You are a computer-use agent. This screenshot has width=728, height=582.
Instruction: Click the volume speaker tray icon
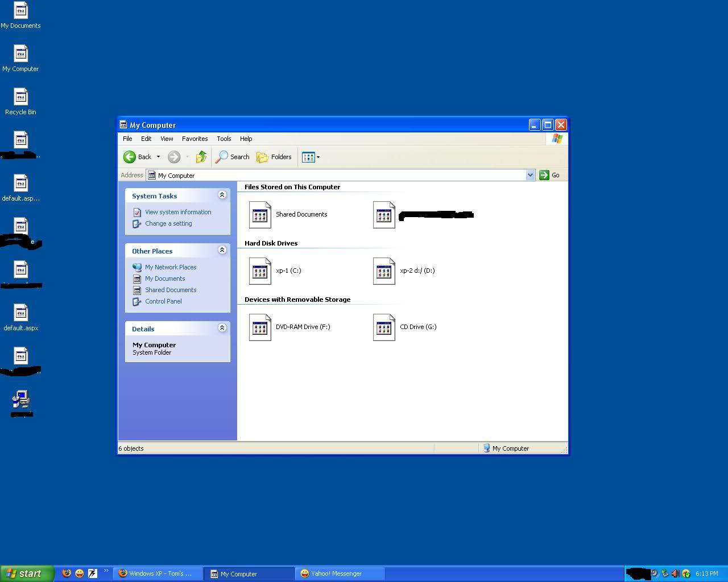point(675,573)
